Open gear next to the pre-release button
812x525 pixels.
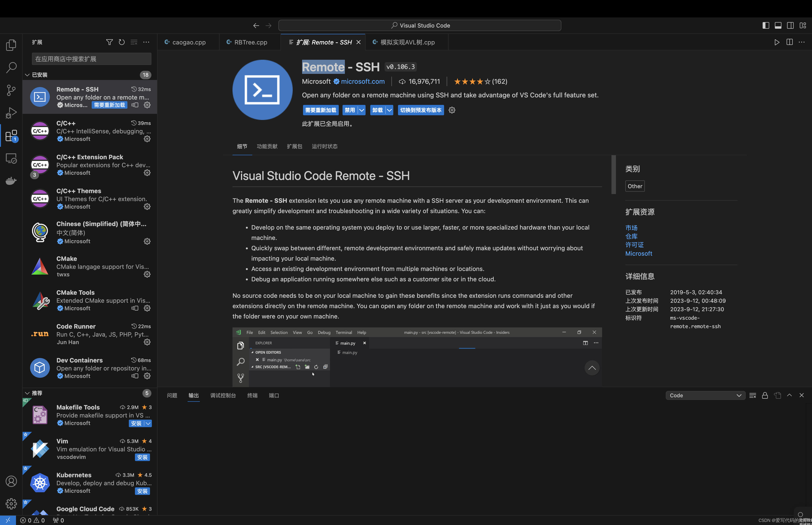click(452, 110)
